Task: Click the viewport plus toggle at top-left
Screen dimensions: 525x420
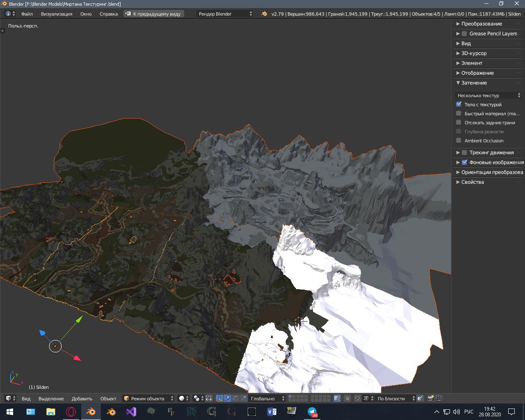Action: click(x=2, y=31)
